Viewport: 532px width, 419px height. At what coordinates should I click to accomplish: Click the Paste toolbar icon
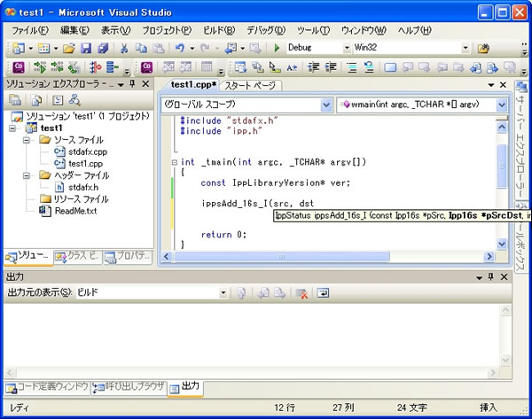coord(158,48)
